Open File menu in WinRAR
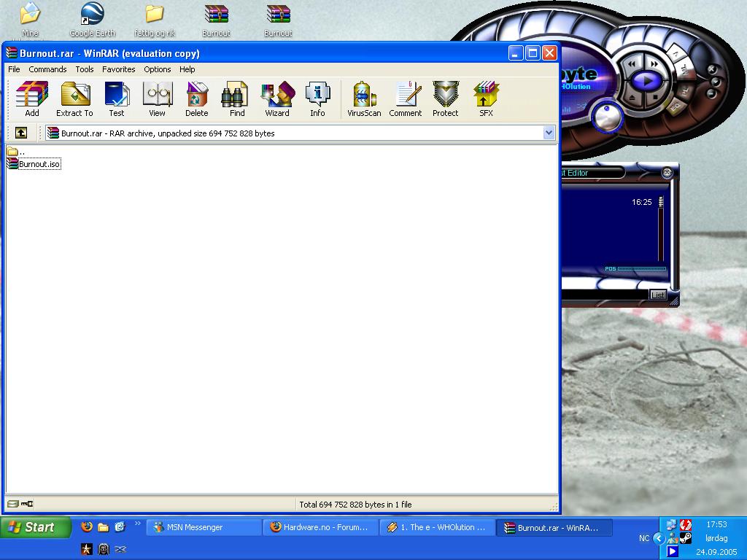 (15, 69)
